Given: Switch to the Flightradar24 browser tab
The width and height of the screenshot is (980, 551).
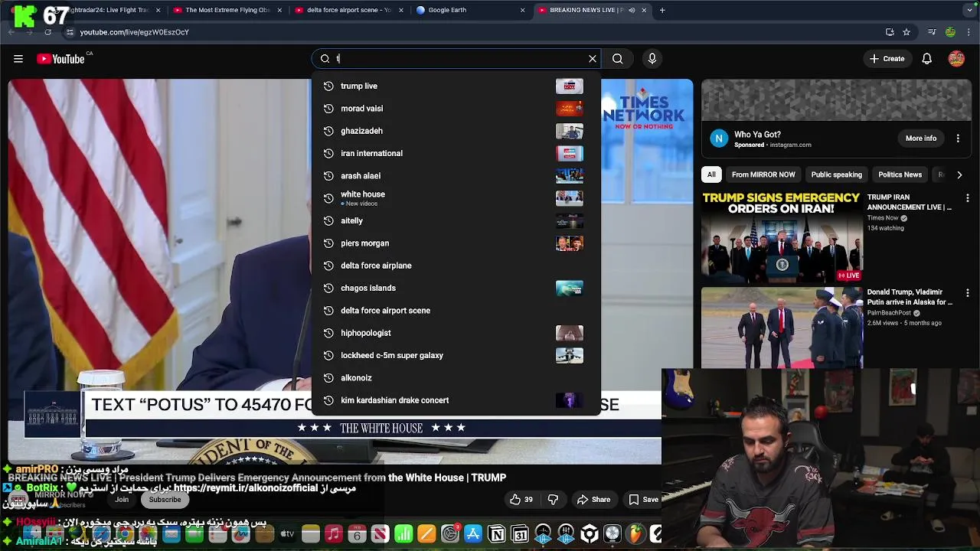Looking at the screenshot, I should click(107, 10).
